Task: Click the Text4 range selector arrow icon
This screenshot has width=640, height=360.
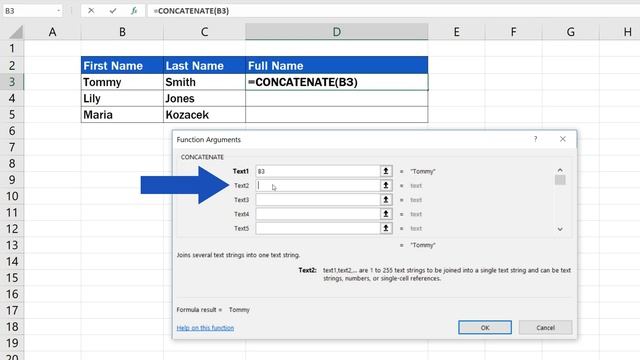Action: 386,214
